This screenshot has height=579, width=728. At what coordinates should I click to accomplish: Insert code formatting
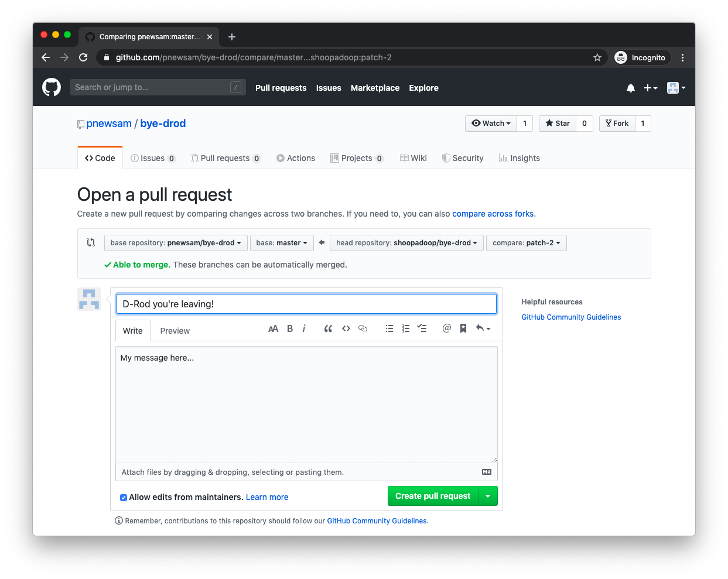click(346, 328)
